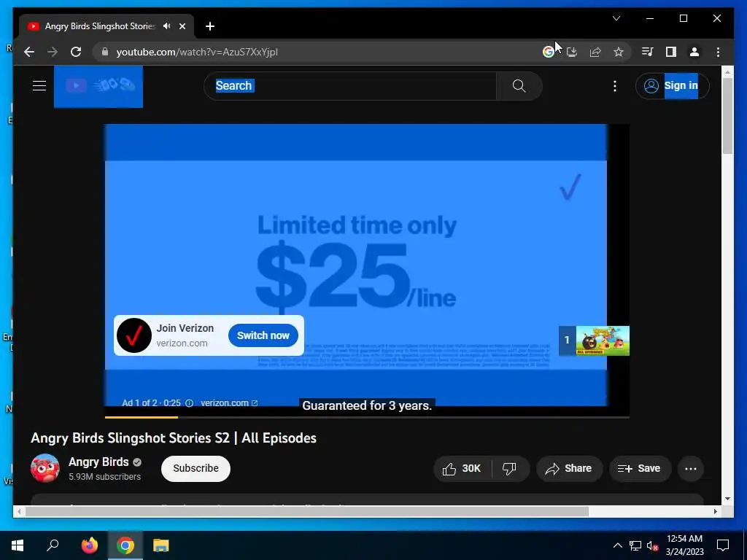Screen dimensions: 747x560
Task: Click the Join Verizon ad title text
Action: click(x=185, y=328)
